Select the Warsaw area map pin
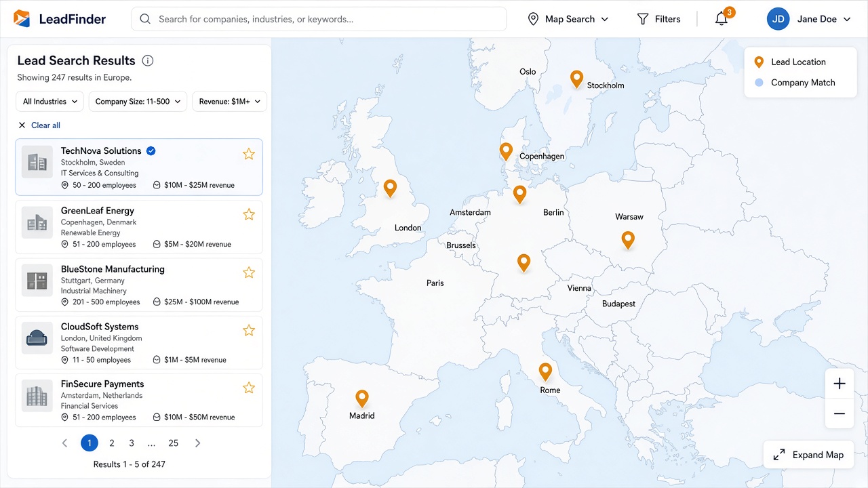868x488 pixels. pyautogui.click(x=628, y=240)
